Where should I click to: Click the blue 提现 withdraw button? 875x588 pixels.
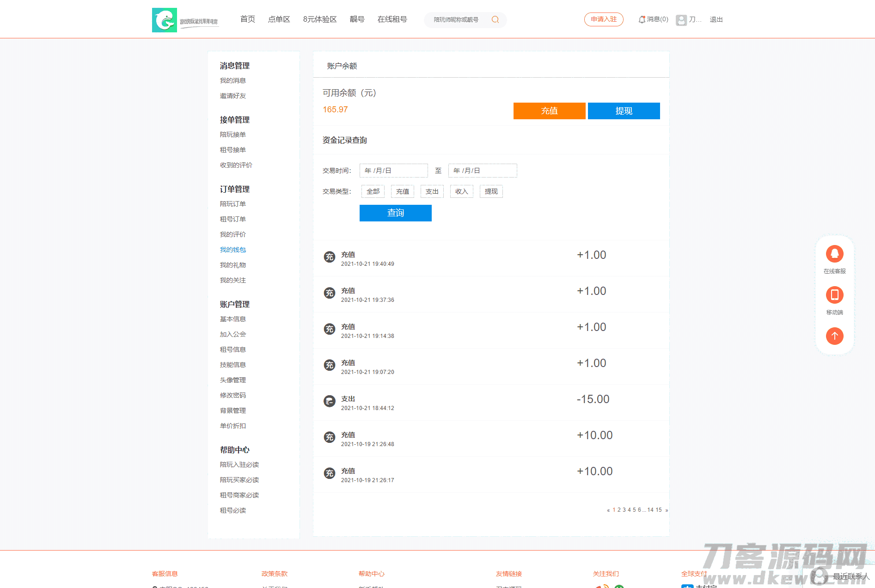[624, 111]
